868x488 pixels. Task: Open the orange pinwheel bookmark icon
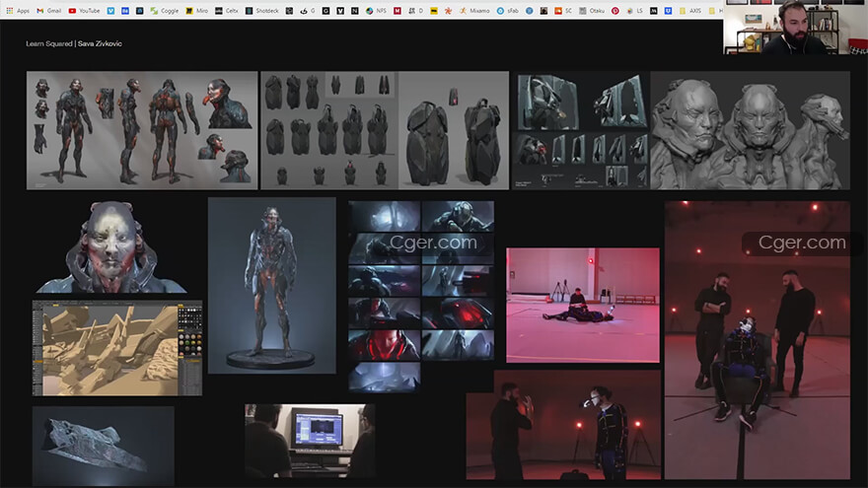tap(448, 11)
